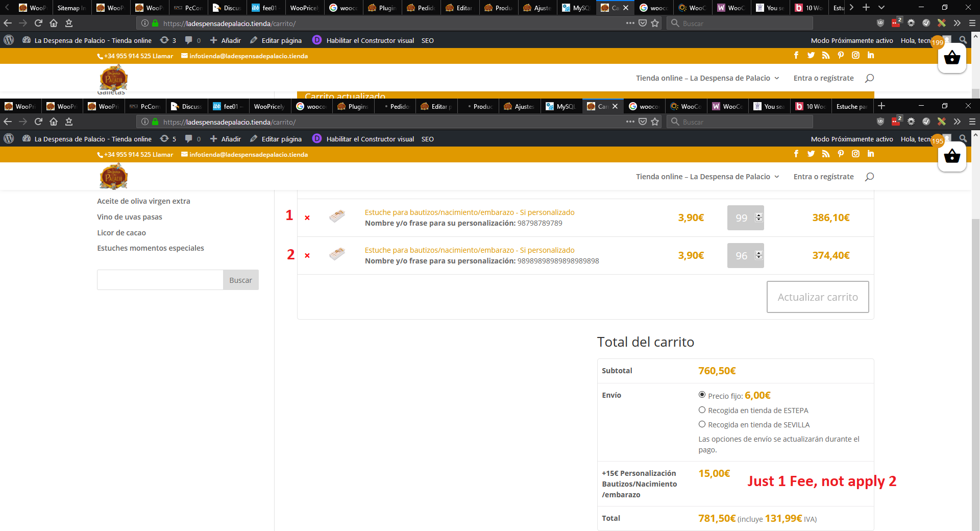
Task: Click the sidebar search text field
Action: pyautogui.click(x=160, y=280)
